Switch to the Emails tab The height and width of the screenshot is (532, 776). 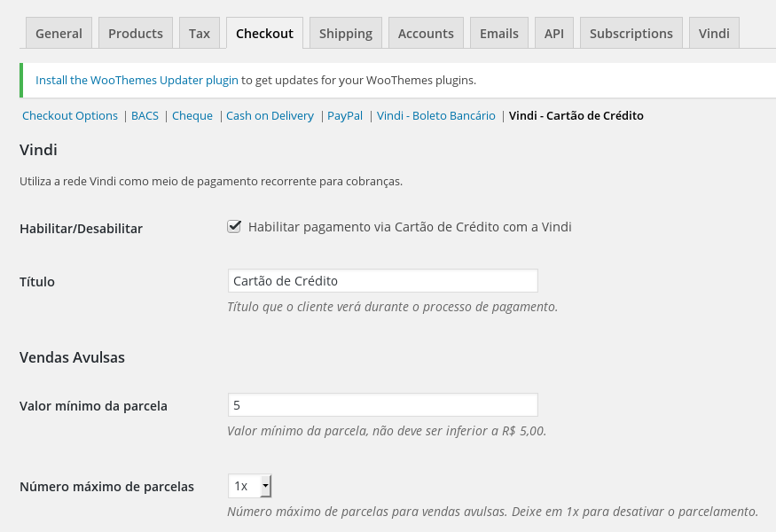click(x=499, y=33)
